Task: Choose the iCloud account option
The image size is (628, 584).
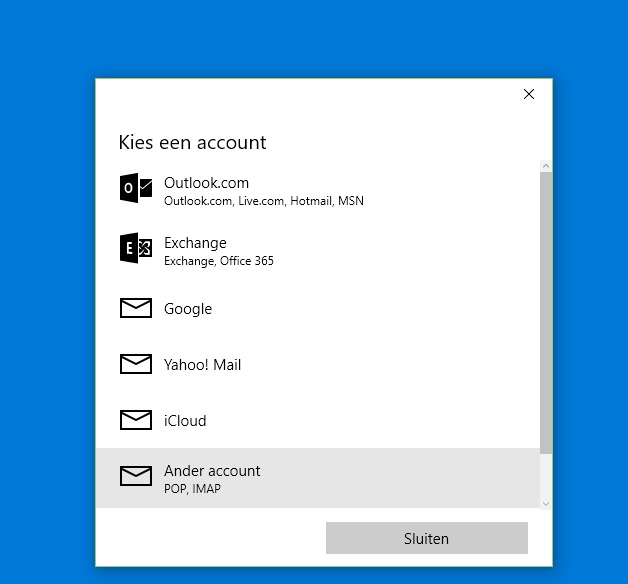Action: (x=318, y=420)
